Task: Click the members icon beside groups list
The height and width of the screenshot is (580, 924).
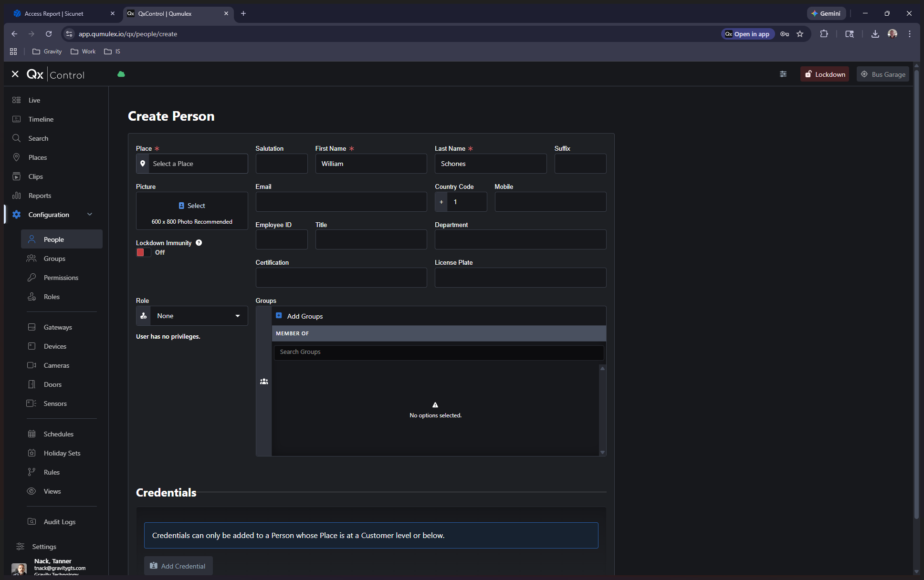Action: click(264, 381)
